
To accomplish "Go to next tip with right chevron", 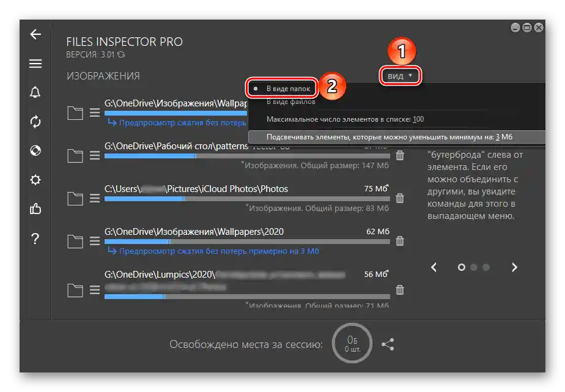I will tap(515, 267).
